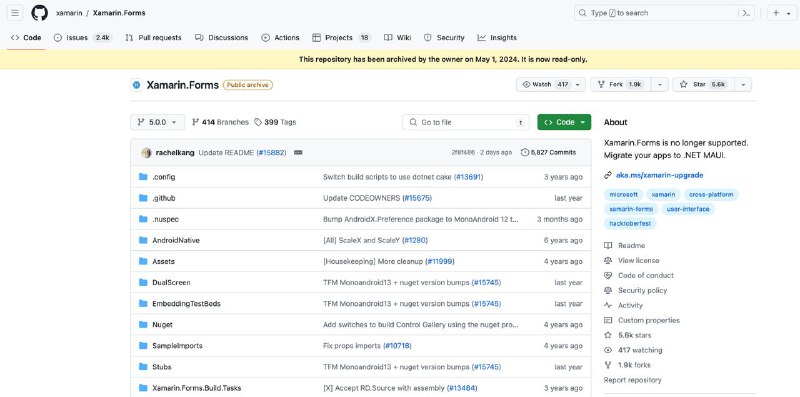Open the Pull requests tab

pyautogui.click(x=153, y=38)
